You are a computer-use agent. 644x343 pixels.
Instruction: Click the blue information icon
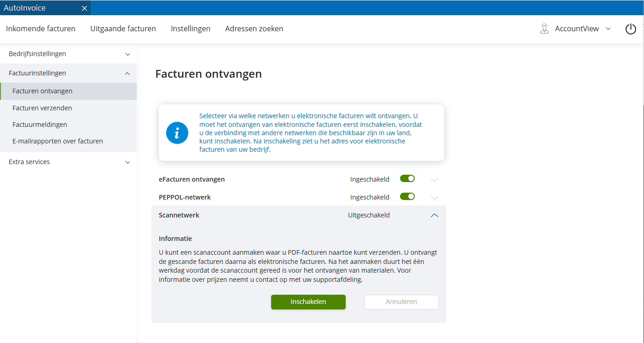(x=177, y=133)
